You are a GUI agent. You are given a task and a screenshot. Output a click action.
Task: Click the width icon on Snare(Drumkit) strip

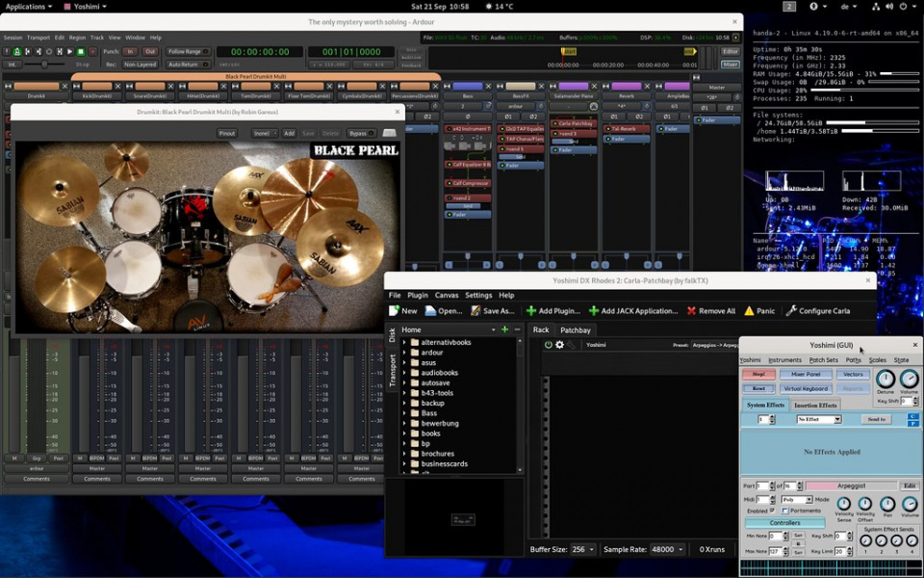click(x=129, y=86)
